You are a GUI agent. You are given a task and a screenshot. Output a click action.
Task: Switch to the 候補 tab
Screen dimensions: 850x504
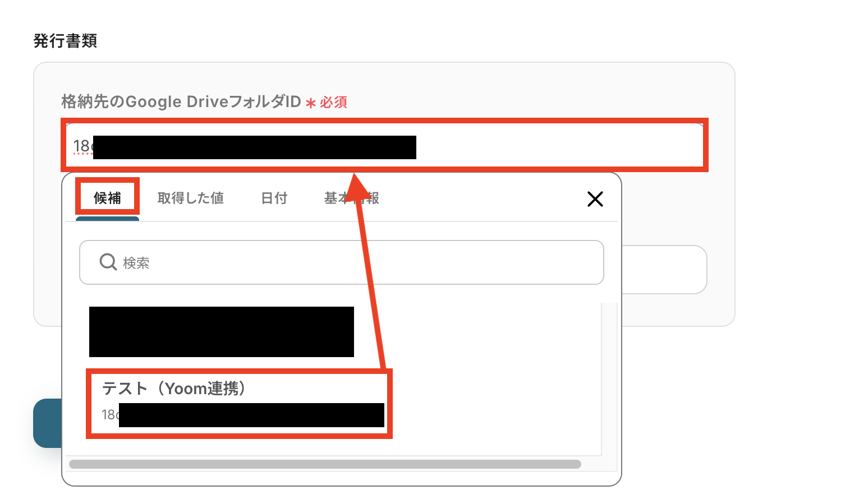click(x=107, y=198)
